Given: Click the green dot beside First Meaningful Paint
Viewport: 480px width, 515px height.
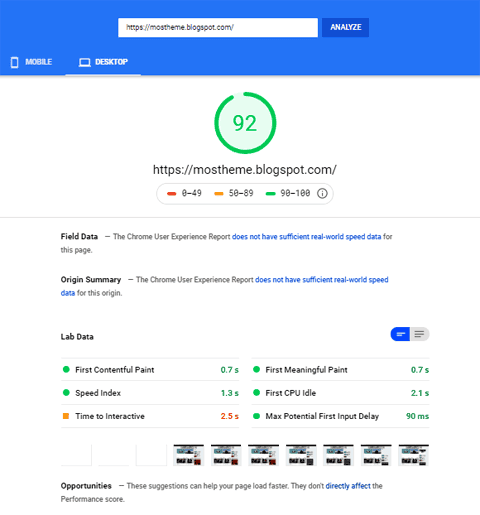Looking at the screenshot, I should (256, 369).
